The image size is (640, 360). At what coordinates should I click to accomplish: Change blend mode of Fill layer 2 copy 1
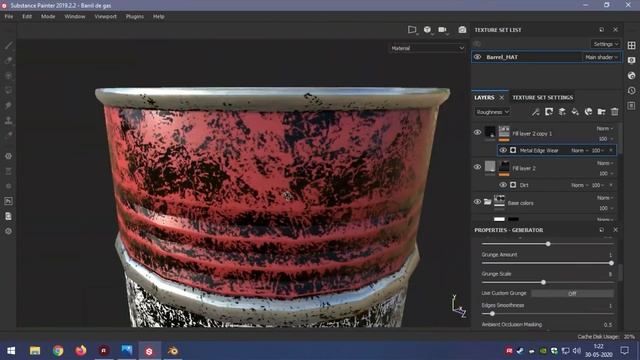click(604, 129)
